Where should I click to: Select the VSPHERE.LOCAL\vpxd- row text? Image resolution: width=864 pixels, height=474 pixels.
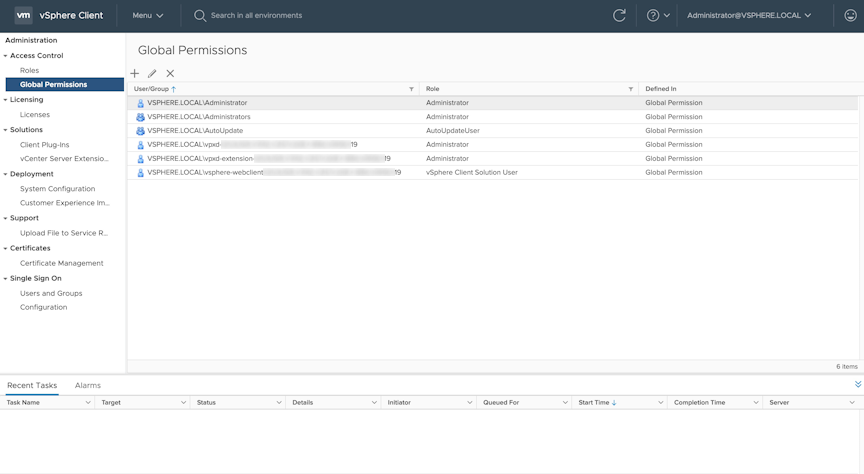pos(252,144)
